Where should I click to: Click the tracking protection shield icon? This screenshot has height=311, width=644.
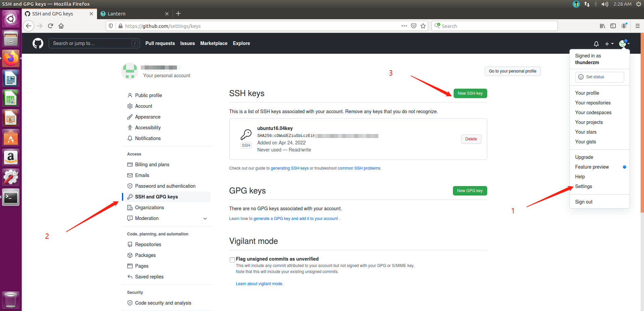(111, 26)
